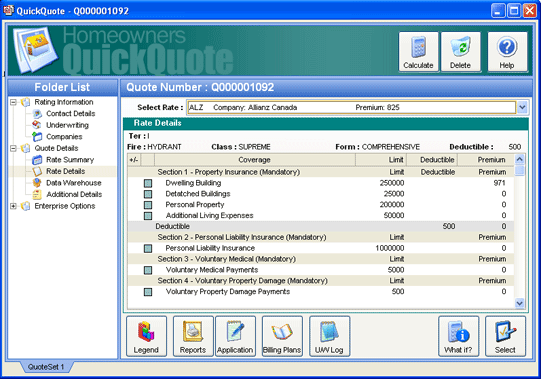
Task: Click the What if? calculator info button
Action: click(459, 336)
